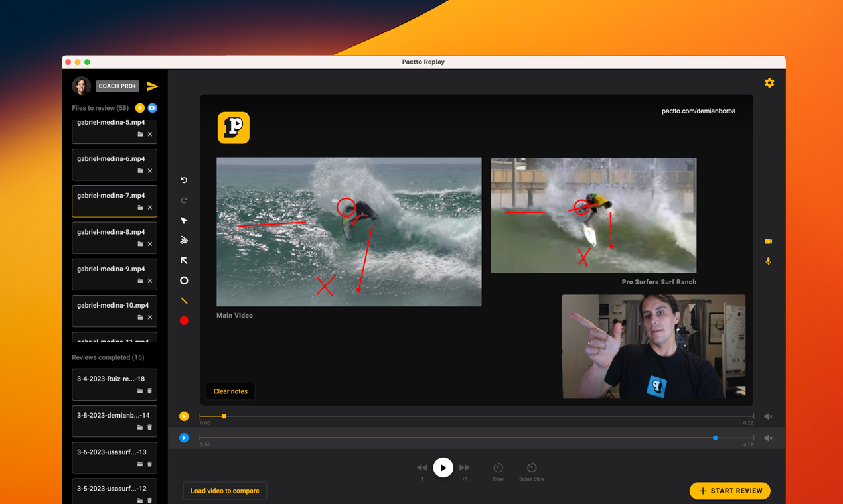Click the blue comparison timeline slider handle

[x=715, y=438]
